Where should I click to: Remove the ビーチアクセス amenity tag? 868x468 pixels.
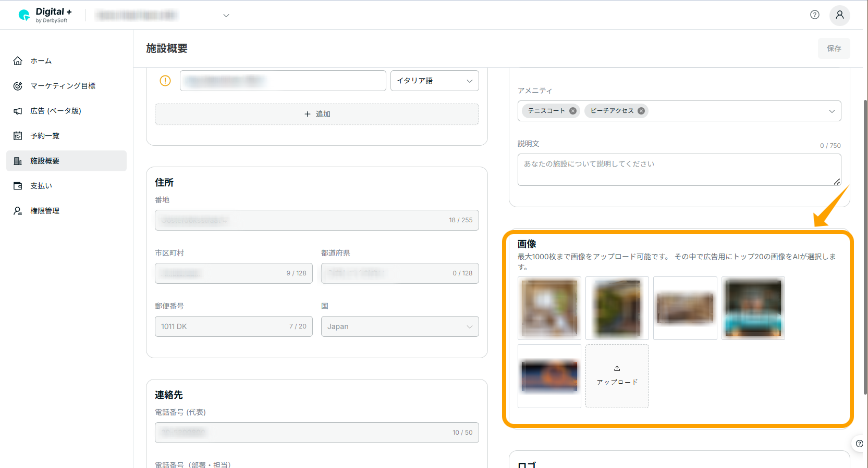641,111
